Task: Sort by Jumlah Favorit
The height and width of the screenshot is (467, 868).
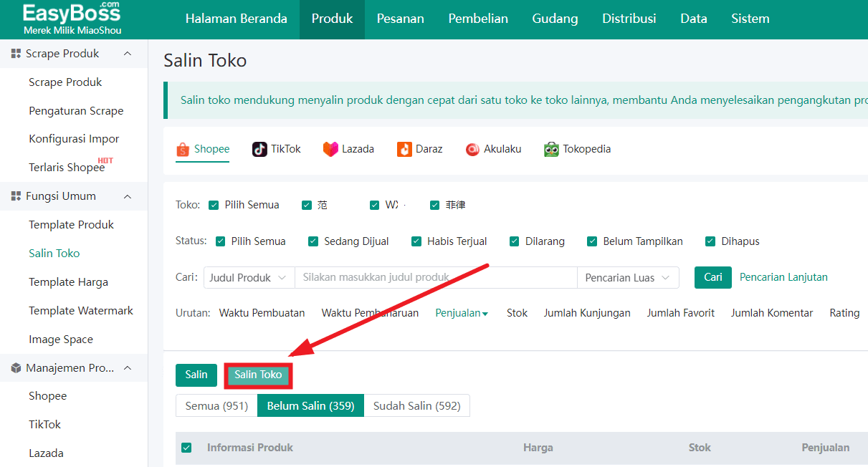Action: [680, 313]
